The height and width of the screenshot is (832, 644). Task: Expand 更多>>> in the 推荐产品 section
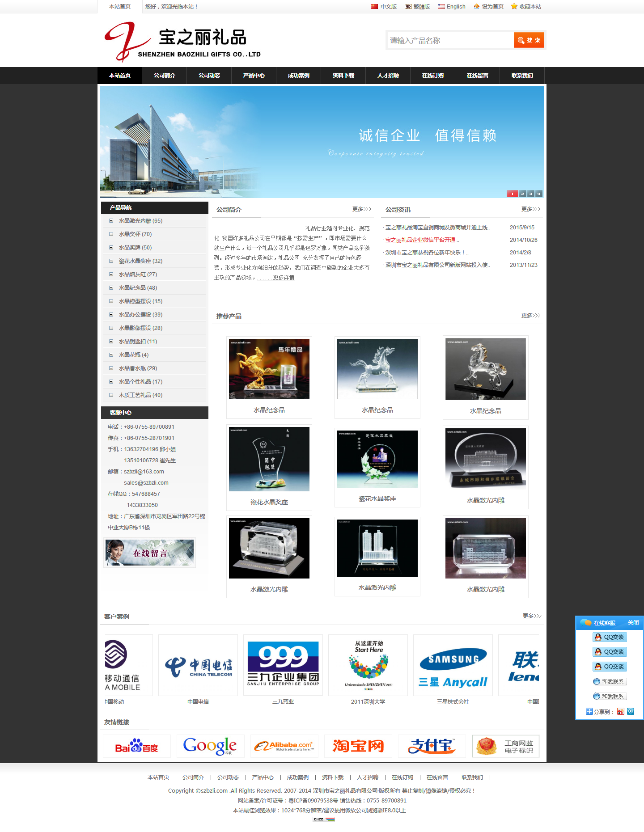tap(531, 316)
